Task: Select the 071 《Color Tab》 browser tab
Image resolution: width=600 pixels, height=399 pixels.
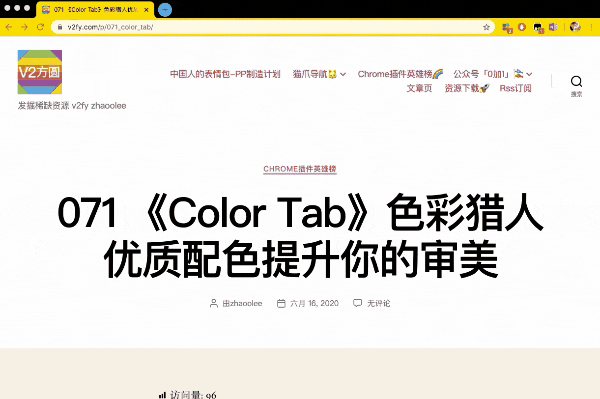Action: 95,10
